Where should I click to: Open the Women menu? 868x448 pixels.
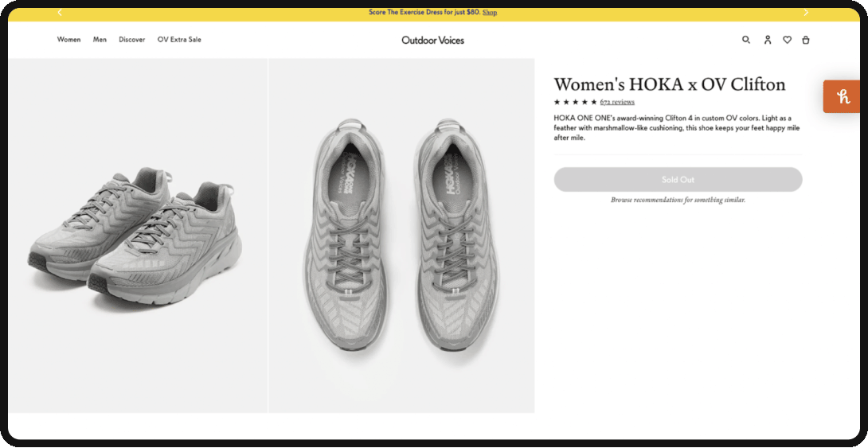point(68,40)
